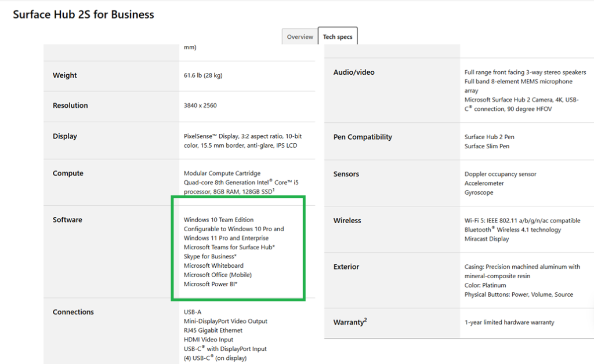The width and height of the screenshot is (594, 364).
Task: Click the Microsoft Office (Mobile) line
Action: pos(218,275)
